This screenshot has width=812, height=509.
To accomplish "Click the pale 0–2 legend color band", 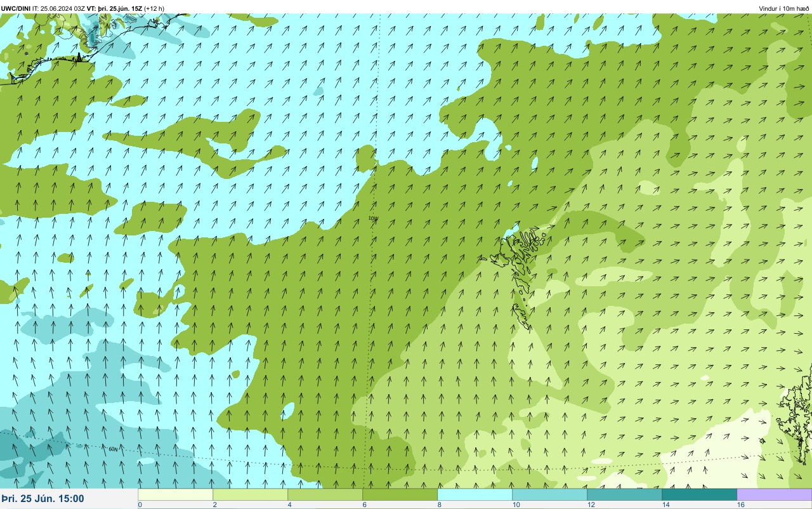I will [x=176, y=494].
